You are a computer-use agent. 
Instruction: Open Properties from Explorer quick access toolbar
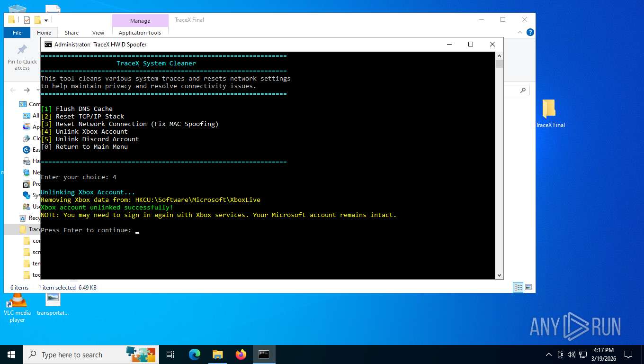pos(27,20)
